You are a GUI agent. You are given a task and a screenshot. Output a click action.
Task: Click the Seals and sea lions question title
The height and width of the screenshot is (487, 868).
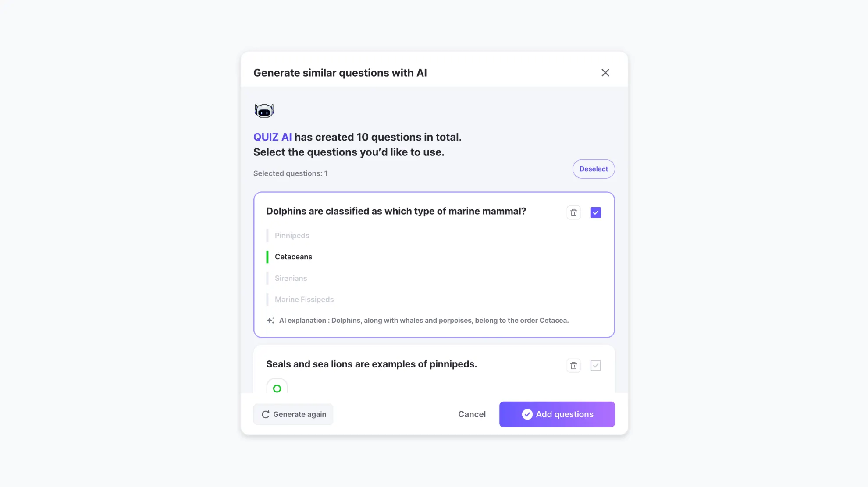click(371, 364)
